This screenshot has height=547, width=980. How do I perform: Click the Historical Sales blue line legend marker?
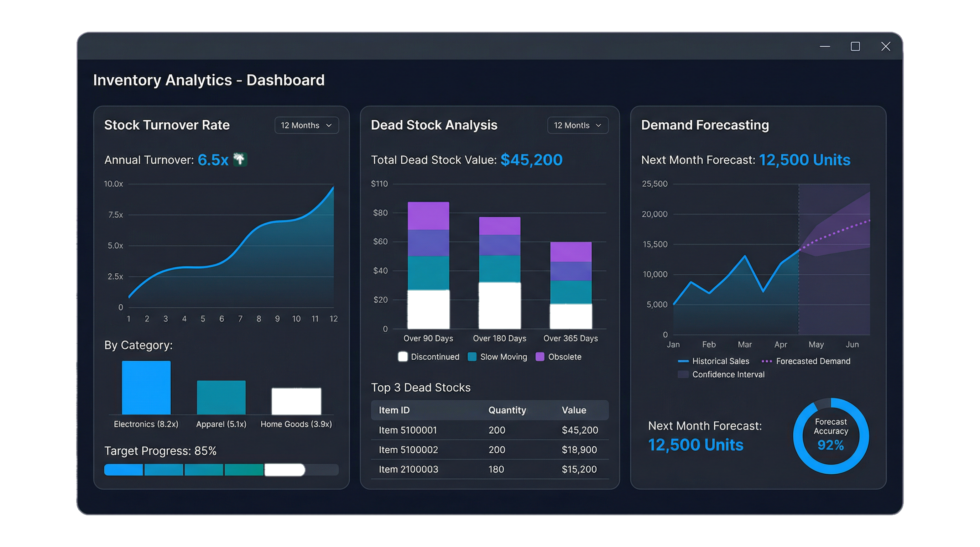(x=683, y=361)
